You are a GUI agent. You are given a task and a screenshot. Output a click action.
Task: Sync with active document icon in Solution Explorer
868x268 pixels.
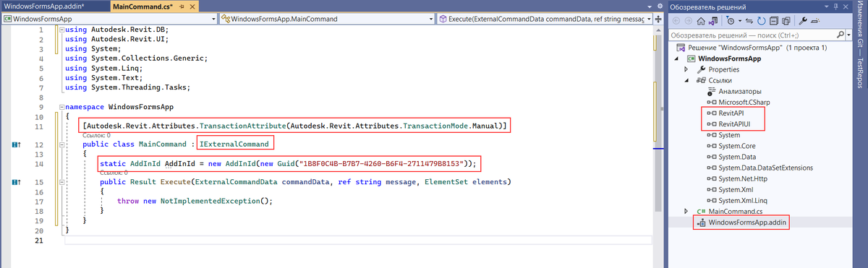749,21
